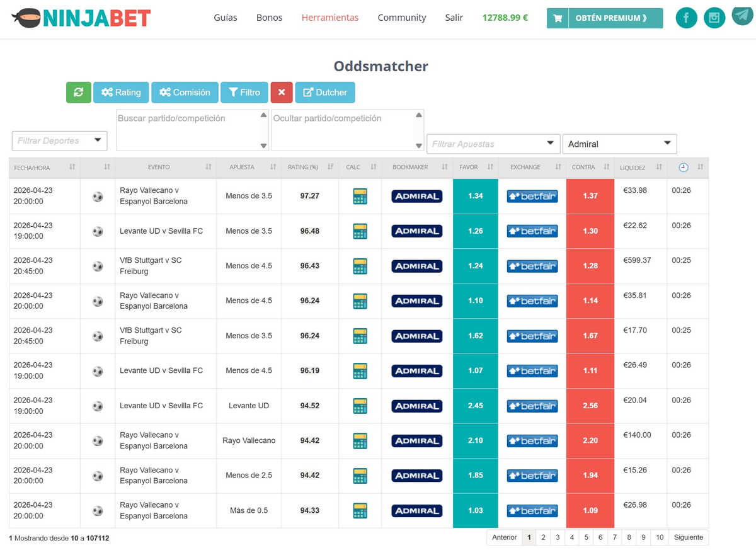Open the Filtrar Deportes dropdown
Viewport: 756px width, 555px height.
pos(59,141)
